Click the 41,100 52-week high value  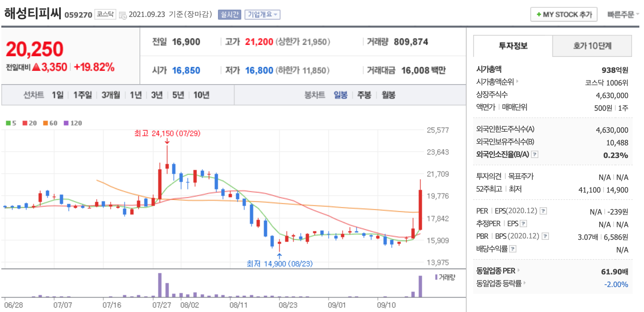pos(589,190)
